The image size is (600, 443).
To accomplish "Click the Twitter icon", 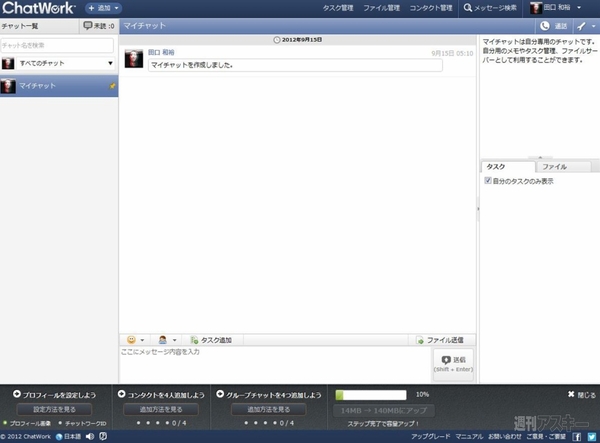I will pyautogui.click(x=592, y=437).
